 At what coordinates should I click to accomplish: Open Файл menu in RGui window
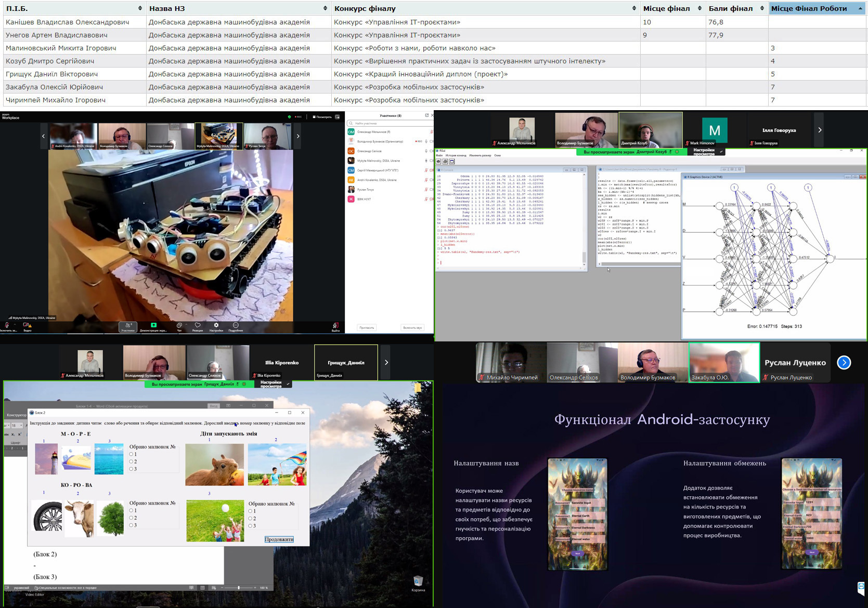click(x=439, y=155)
